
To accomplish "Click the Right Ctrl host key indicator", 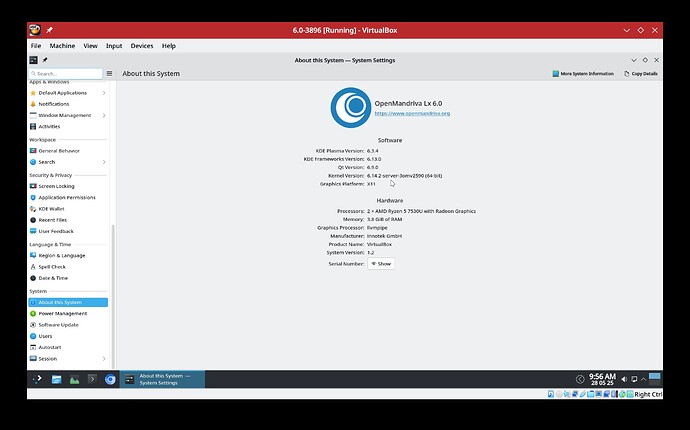I will tap(648, 394).
